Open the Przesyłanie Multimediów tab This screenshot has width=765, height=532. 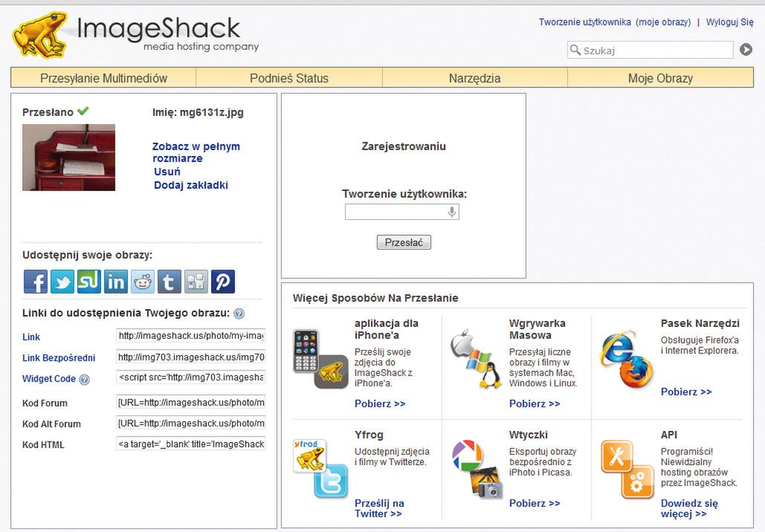click(103, 78)
